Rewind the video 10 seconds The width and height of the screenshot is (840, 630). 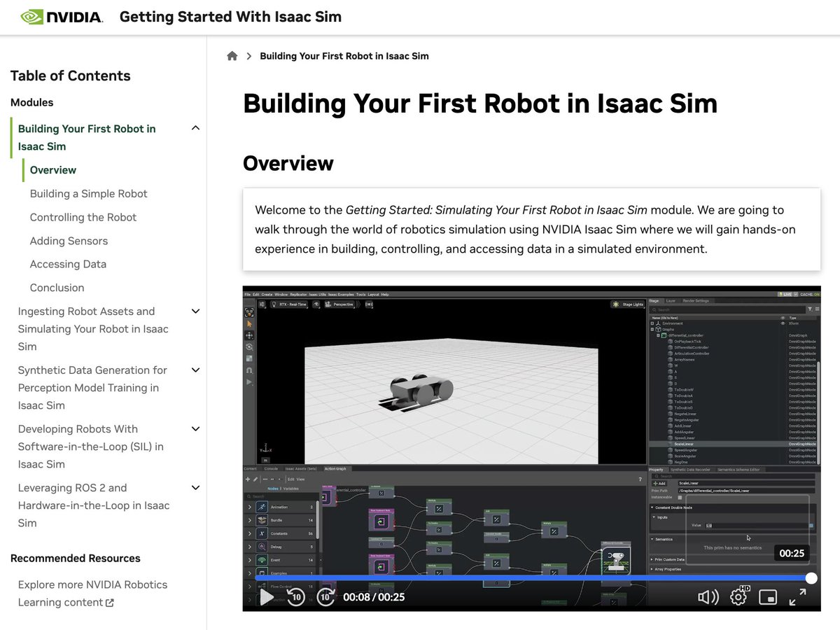[296, 597]
